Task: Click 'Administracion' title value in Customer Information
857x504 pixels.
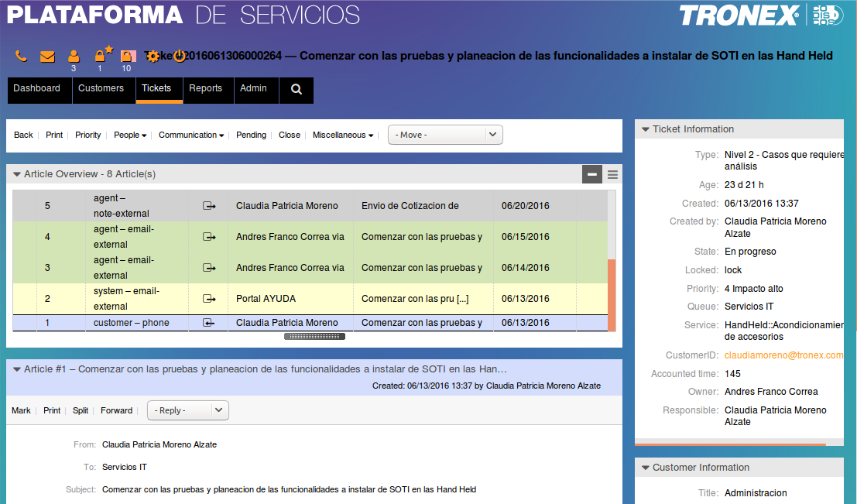Action: [756, 493]
